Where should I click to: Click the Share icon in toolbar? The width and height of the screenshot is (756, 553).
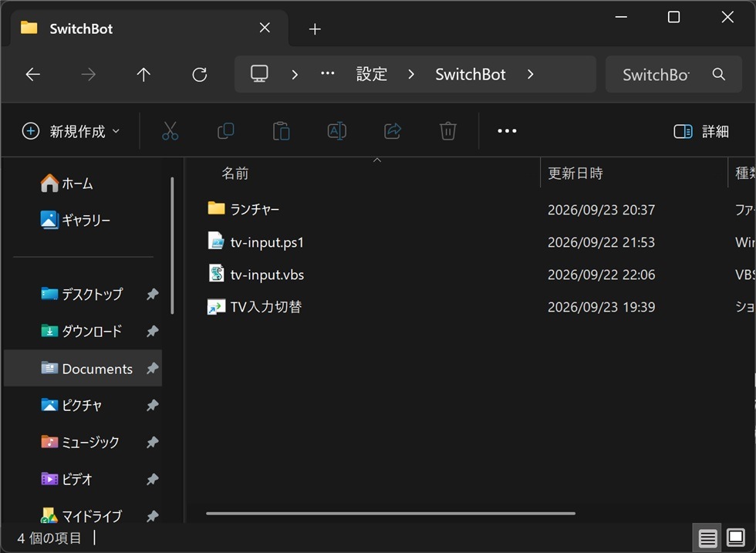click(393, 131)
